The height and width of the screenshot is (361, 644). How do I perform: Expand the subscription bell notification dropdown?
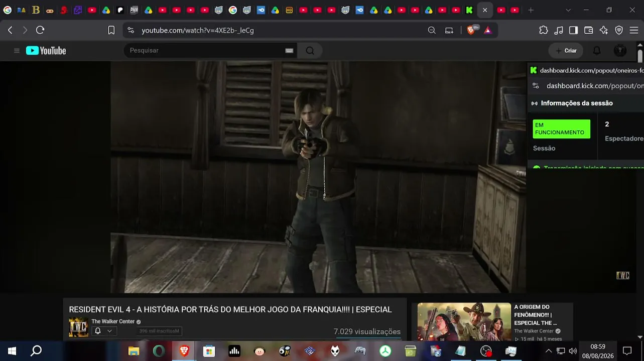(104, 331)
